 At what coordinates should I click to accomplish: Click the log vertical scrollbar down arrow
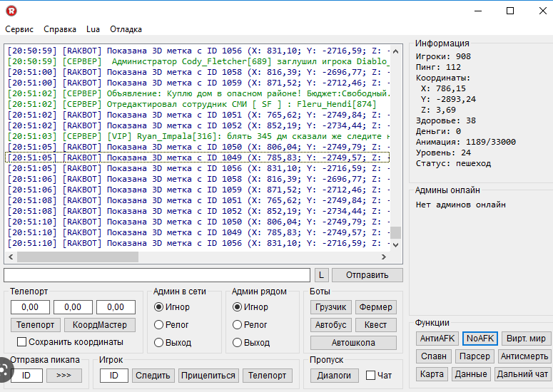point(395,244)
